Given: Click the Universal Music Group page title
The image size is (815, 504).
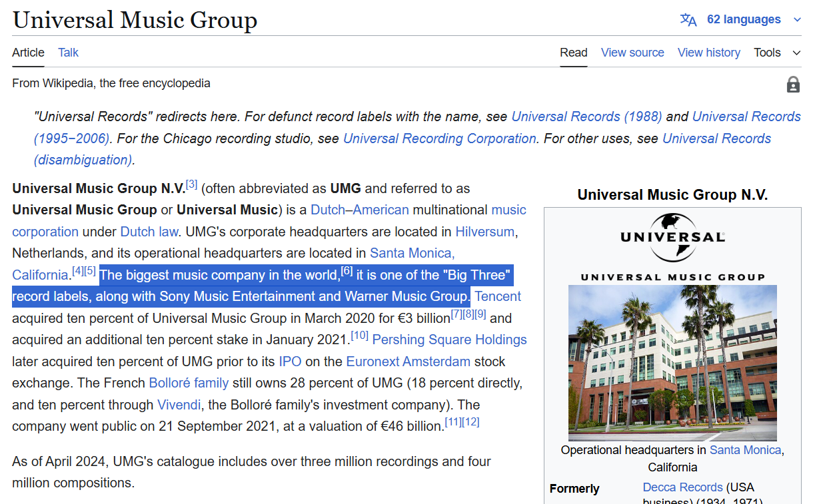Looking at the screenshot, I should click(x=135, y=19).
